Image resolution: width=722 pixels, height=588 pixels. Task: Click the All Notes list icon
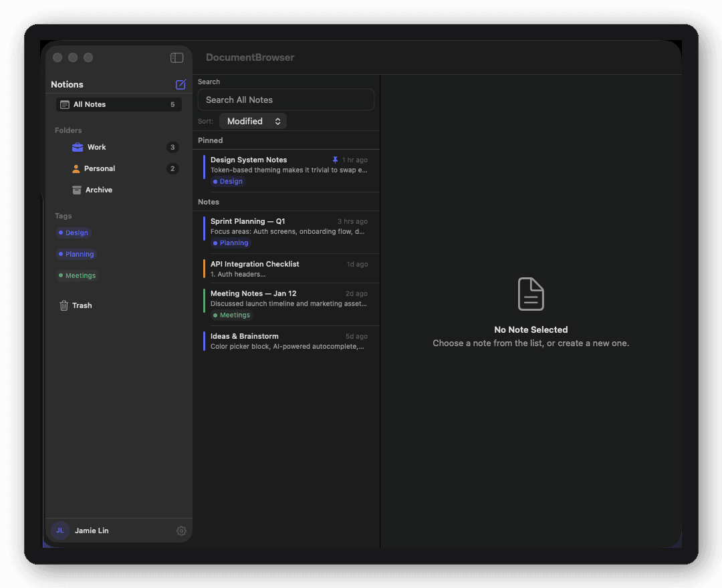click(65, 104)
